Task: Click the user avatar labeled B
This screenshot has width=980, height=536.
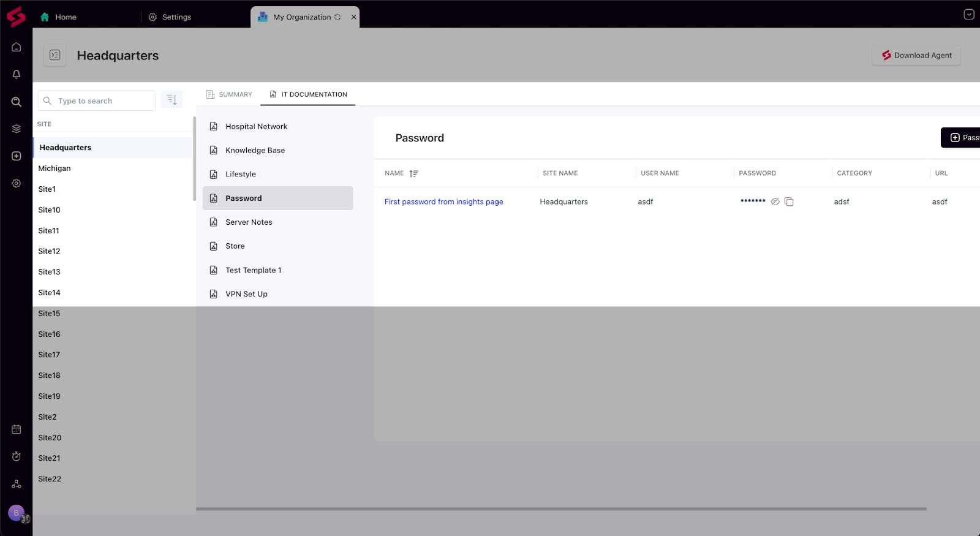Action: click(x=17, y=513)
